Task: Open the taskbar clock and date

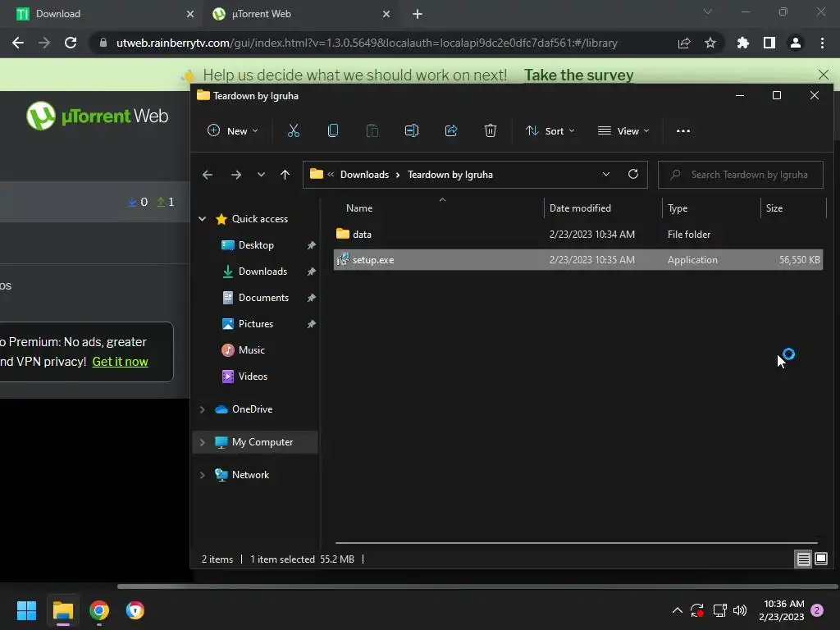Action: click(782, 610)
